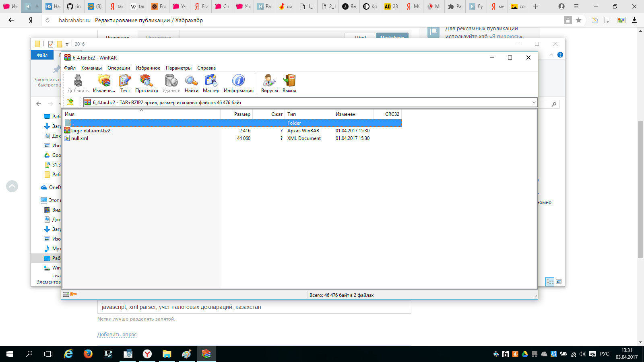Image resolution: width=644 pixels, height=362 pixels.
Task: Sort by Size (Размер) column
Action: tap(237, 114)
